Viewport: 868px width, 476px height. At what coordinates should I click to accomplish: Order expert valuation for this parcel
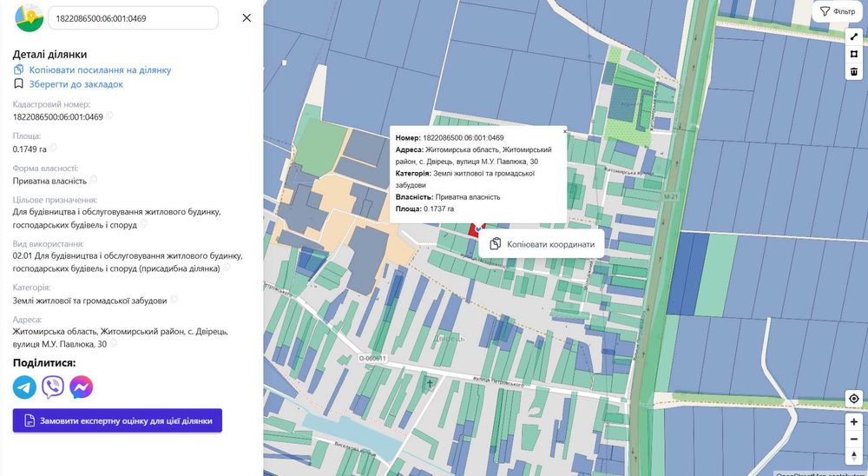(x=117, y=420)
